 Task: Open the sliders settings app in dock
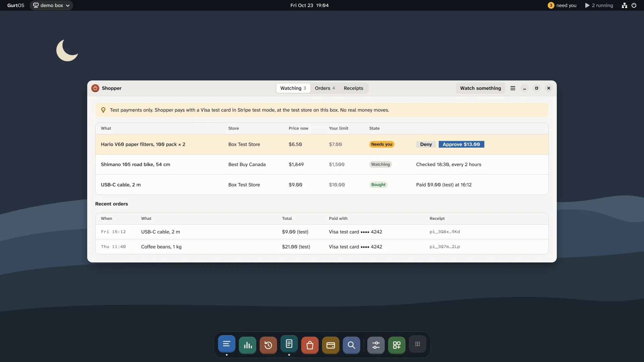point(376,345)
